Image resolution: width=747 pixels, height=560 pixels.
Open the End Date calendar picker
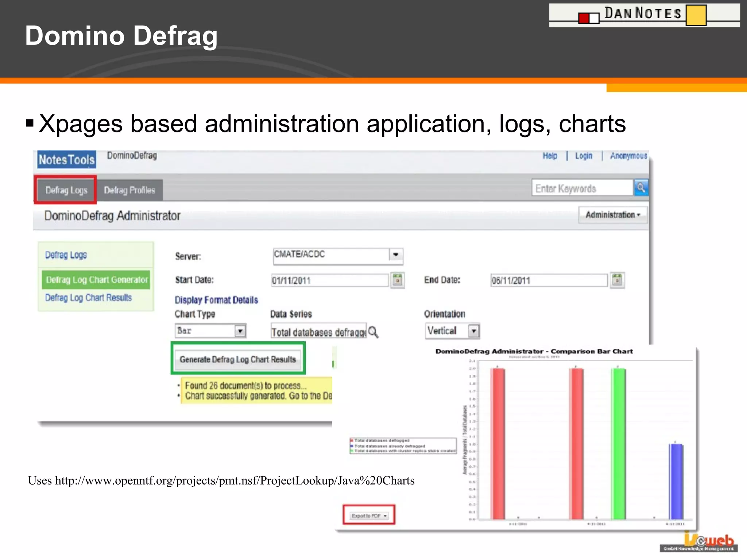tap(617, 280)
